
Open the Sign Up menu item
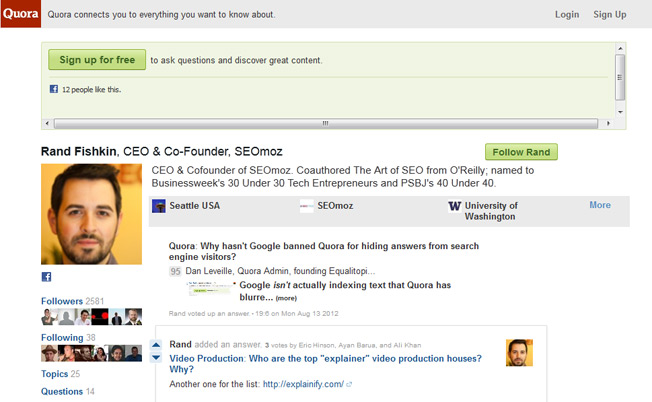609,14
